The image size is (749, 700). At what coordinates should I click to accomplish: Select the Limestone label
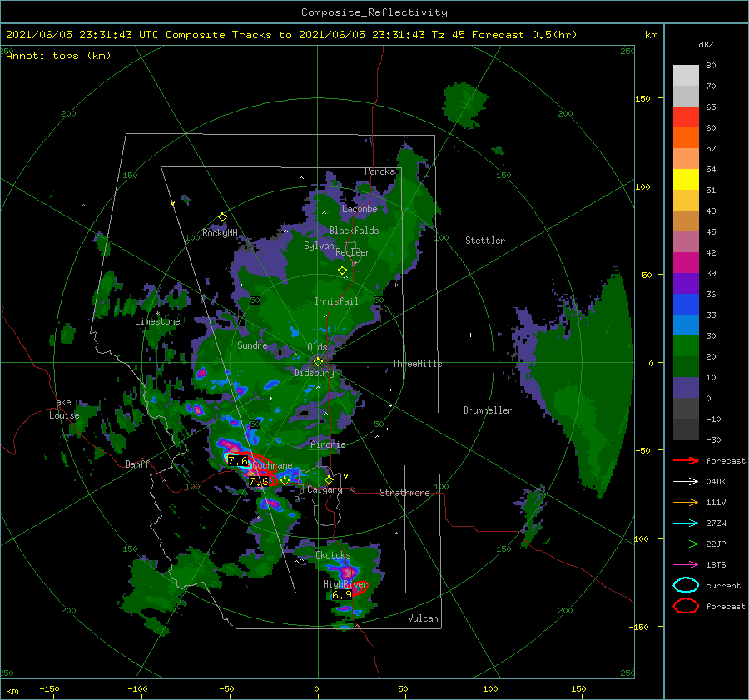tap(157, 321)
